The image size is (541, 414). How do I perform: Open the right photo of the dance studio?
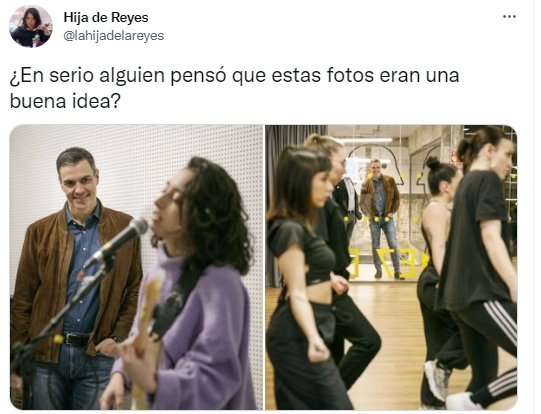[x=391, y=267]
